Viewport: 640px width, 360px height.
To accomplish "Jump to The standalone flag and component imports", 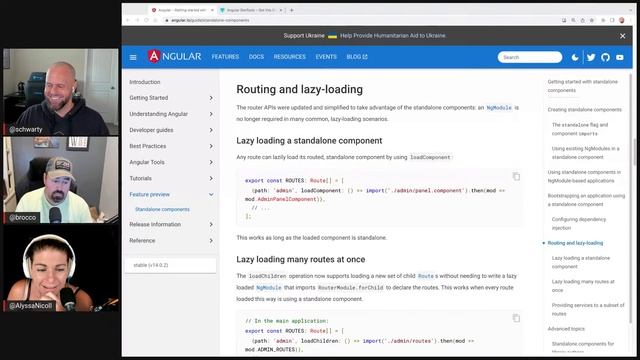I will click(580, 129).
